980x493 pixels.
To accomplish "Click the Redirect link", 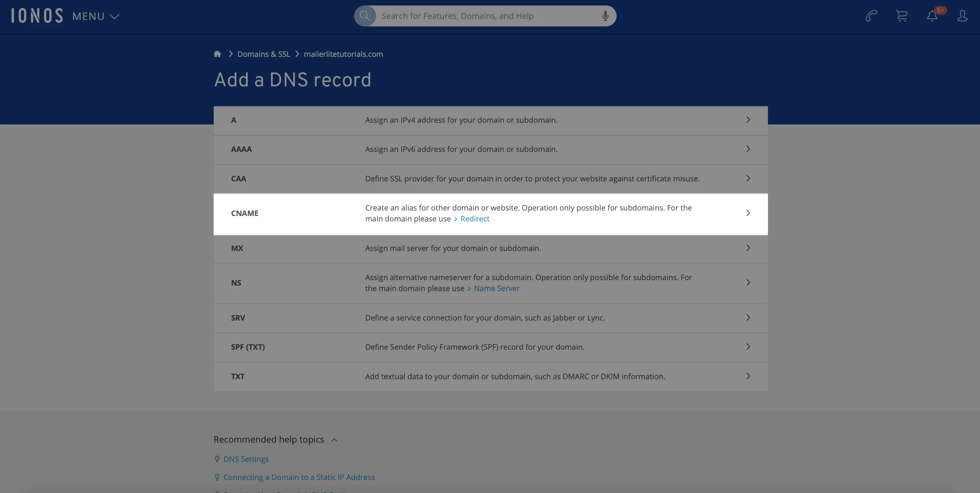I will 475,219.
